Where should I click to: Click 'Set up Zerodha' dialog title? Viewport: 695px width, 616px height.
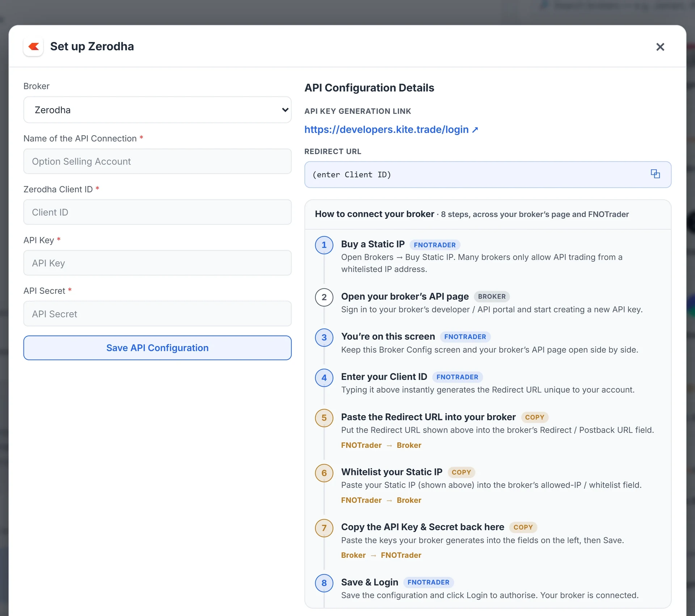point(92,46)
